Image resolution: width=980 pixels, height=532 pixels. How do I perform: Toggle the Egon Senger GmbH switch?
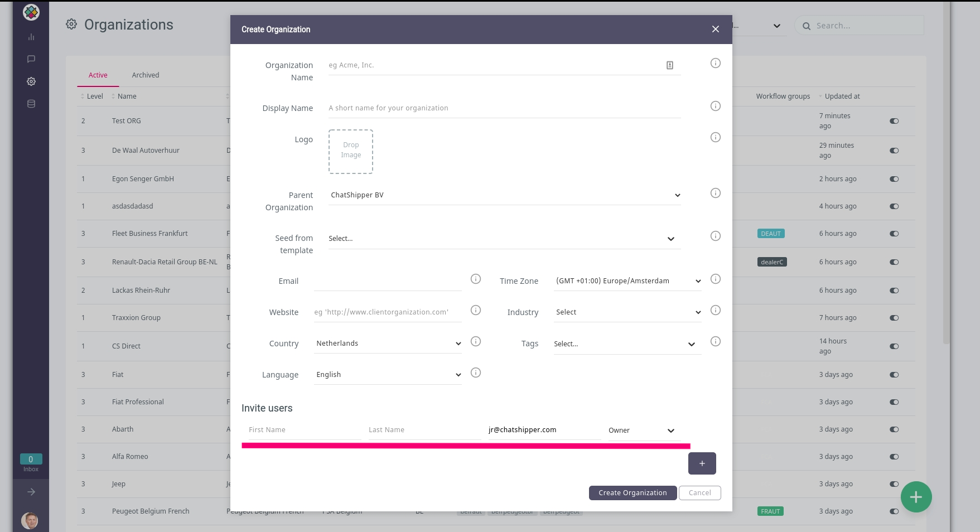(894, 179)
